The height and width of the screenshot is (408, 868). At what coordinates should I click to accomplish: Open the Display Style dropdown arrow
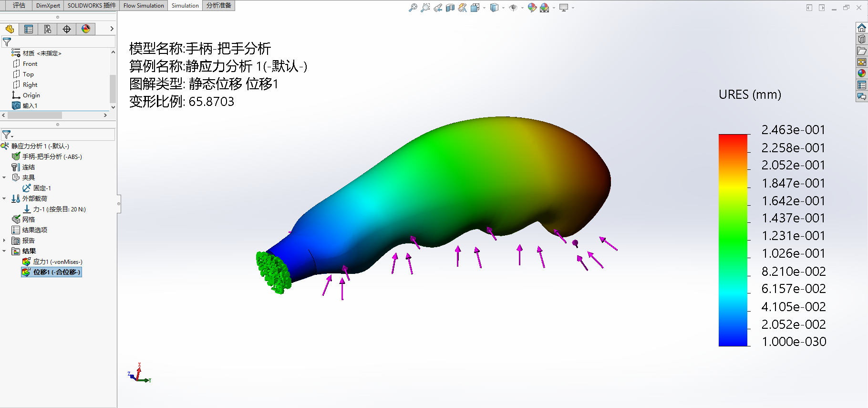pos(503,8)
